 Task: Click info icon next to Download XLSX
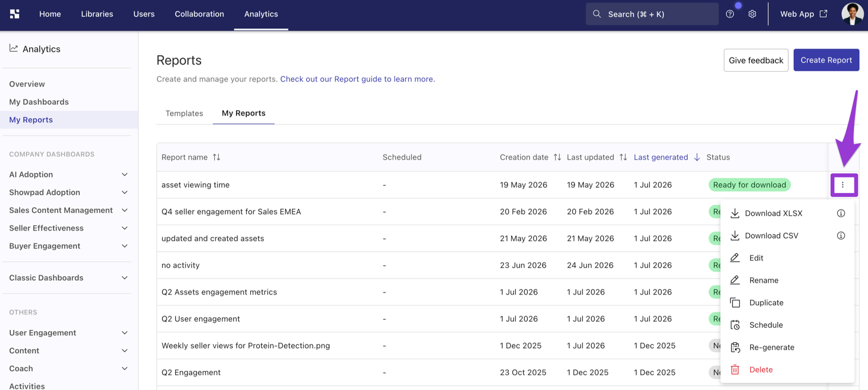point(841,213)
